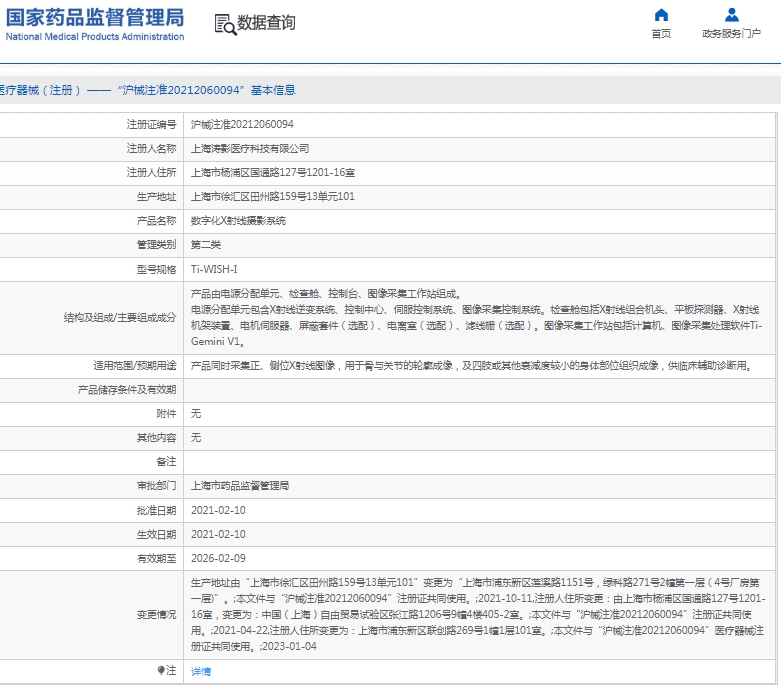Select production address 上海市徐汇区田州路159号13单元101
This screenshot has height=691, width=781.
pos(273,196)
